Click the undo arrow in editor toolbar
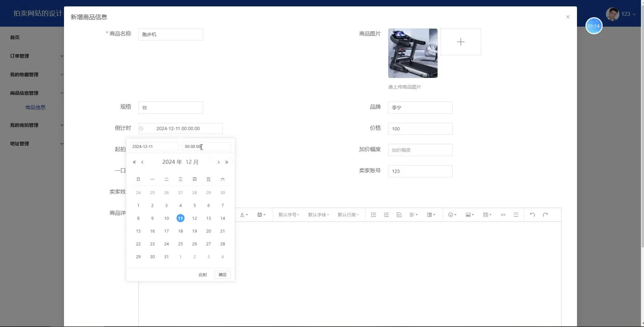The image size is (644, 327). pyautogui.click(x=532, y=215)
